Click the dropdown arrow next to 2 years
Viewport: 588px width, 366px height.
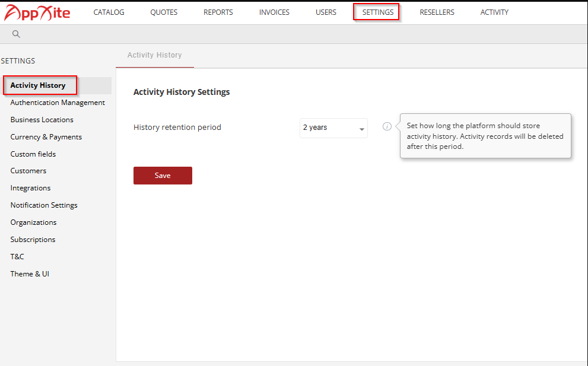[361, 129]
